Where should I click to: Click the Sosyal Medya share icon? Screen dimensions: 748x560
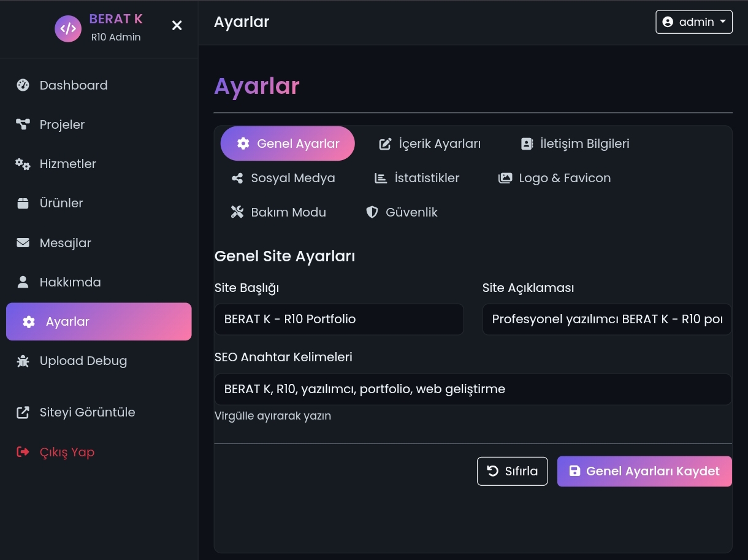(237, 178)
